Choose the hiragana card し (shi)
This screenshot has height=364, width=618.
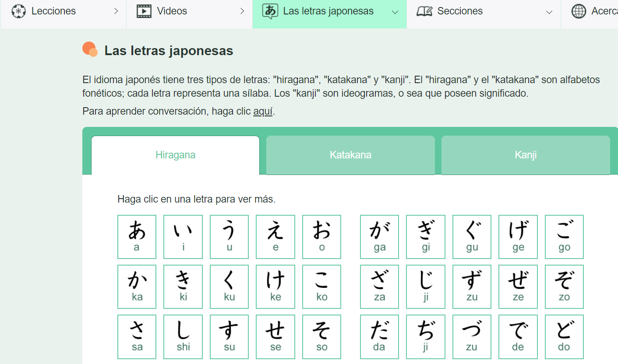click(x=183, y=336)
